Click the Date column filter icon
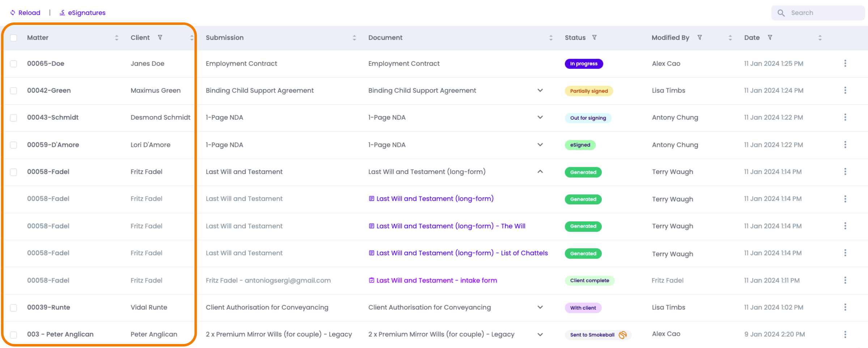Screen dimensions: 868x348 770,38
